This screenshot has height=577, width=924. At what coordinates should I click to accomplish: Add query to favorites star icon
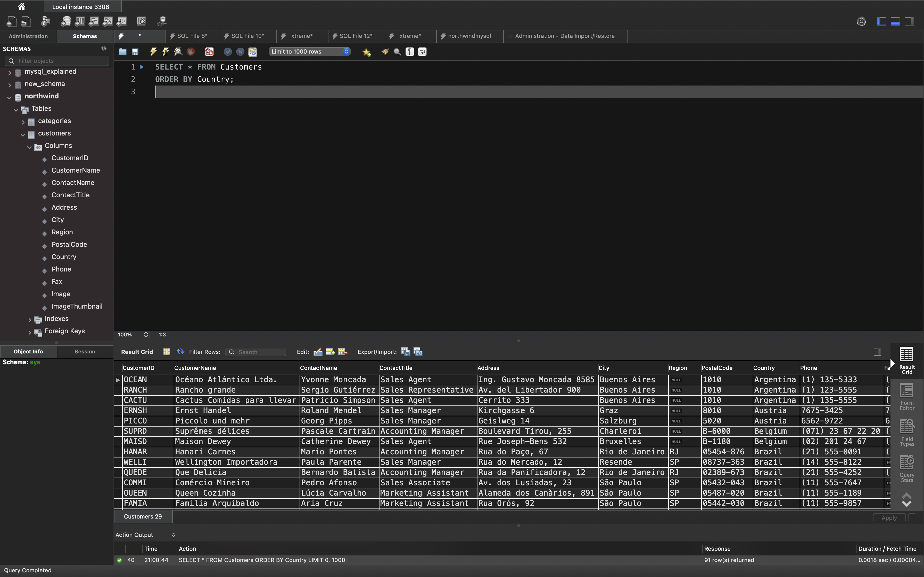[x=367, y=52]
